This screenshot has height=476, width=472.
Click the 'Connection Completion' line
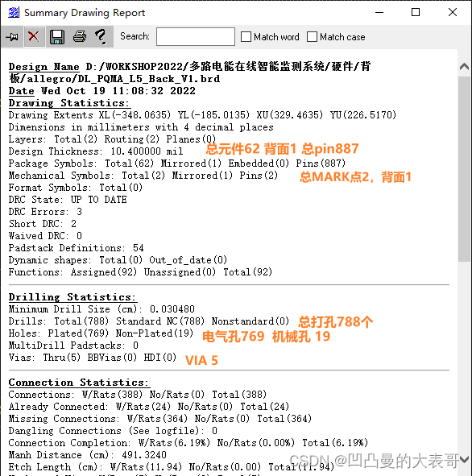(188, 443)
